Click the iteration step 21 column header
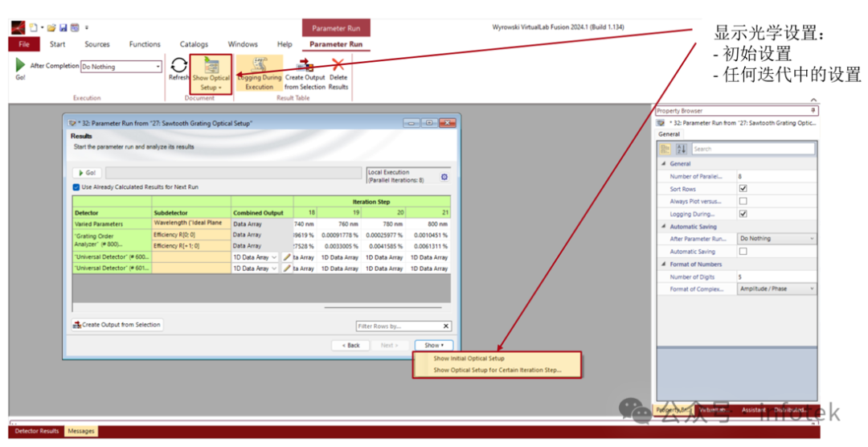 pyautogui.click(x=429, y=212)
